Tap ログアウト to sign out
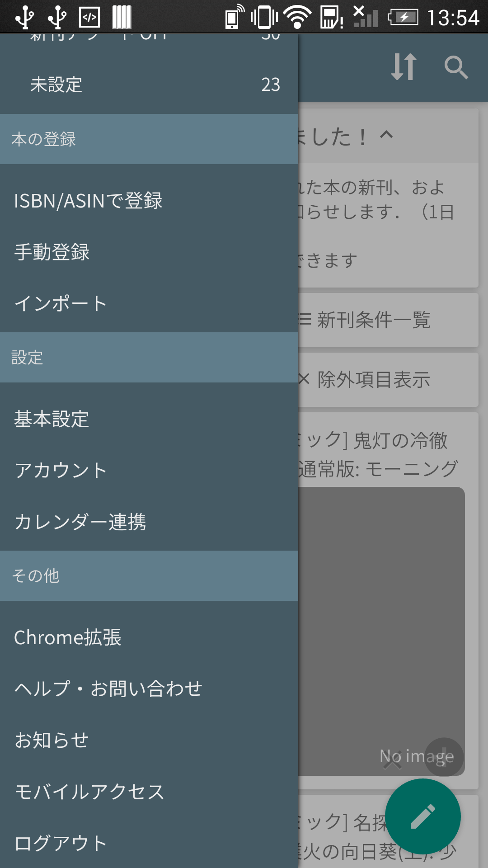This screenshot has width=488, height=868. click(x=61, y=844)
